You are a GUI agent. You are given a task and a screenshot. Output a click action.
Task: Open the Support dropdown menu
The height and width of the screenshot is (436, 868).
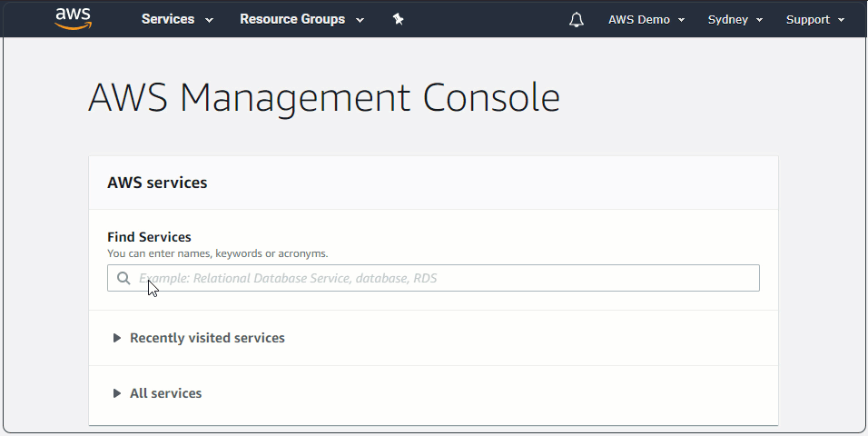(815, 19)
